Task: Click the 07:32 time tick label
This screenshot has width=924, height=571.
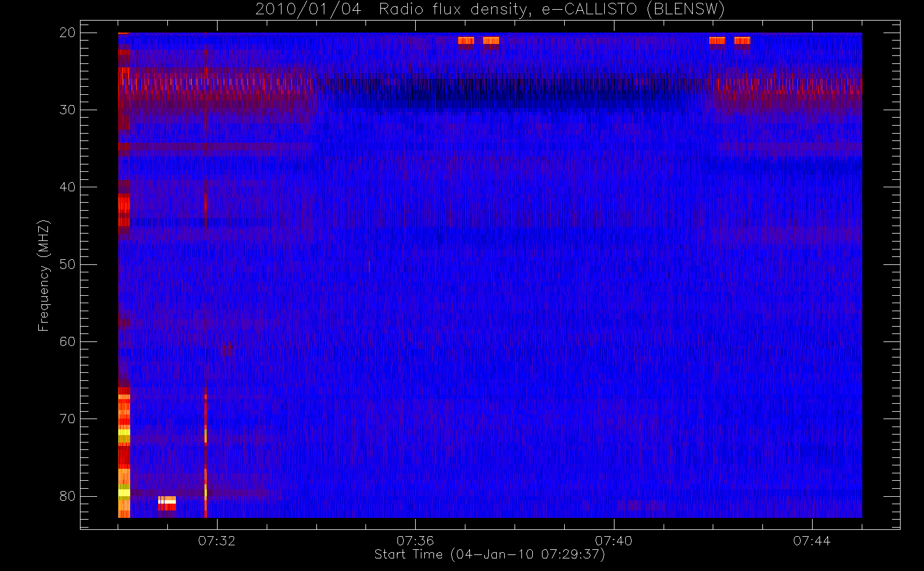Action: pyautogui.click(x=217, y=541)
